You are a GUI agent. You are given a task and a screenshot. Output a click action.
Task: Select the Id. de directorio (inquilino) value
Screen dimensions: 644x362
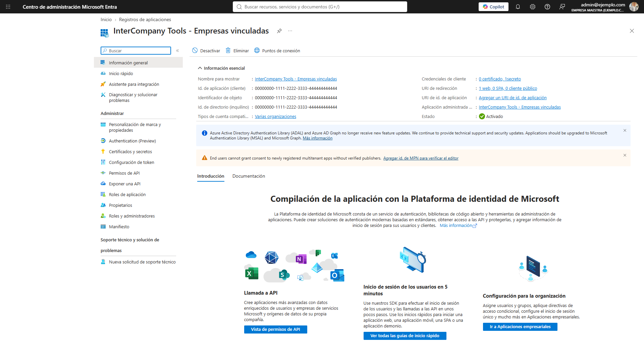coord(296,107)
